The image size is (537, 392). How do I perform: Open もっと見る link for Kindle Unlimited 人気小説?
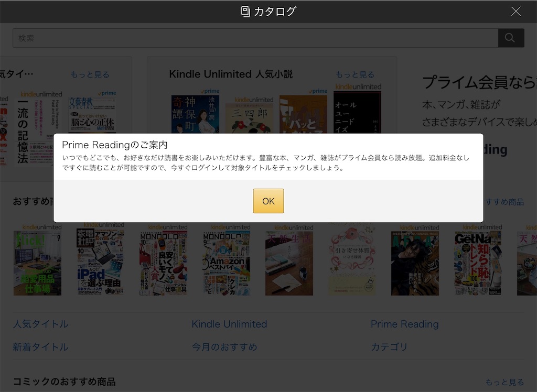pyautogui.click(x=355, y=74)
